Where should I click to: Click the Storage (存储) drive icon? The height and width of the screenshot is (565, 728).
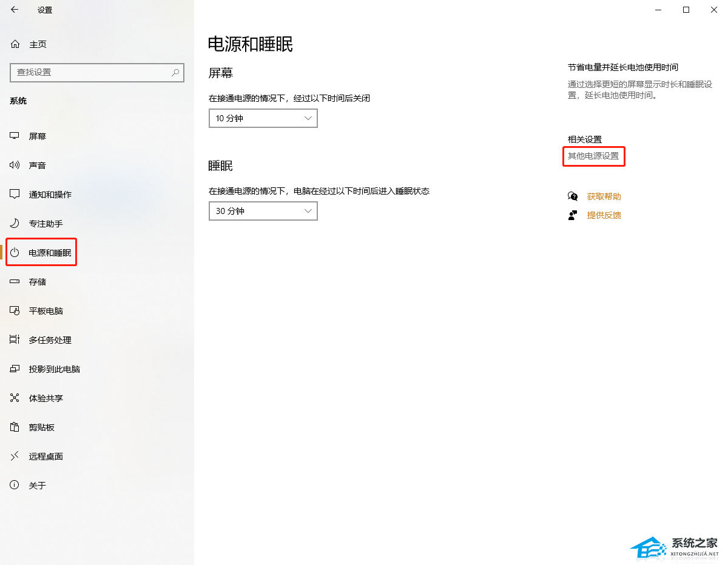click(15, 282)
